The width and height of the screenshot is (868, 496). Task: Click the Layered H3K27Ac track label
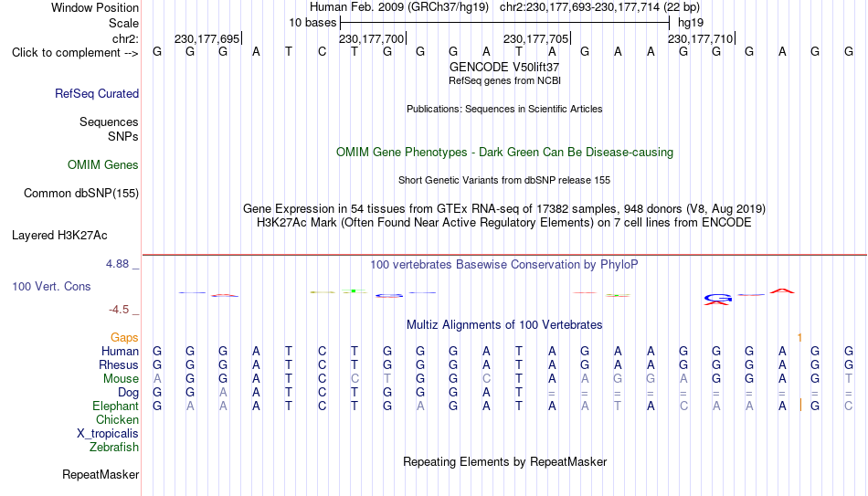coord(59,236)
